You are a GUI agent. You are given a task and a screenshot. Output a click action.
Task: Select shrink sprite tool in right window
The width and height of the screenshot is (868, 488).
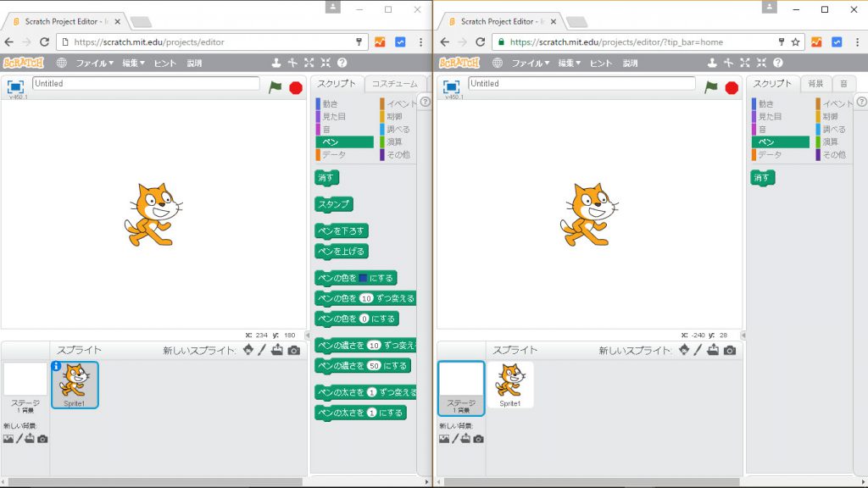[762, 63]
